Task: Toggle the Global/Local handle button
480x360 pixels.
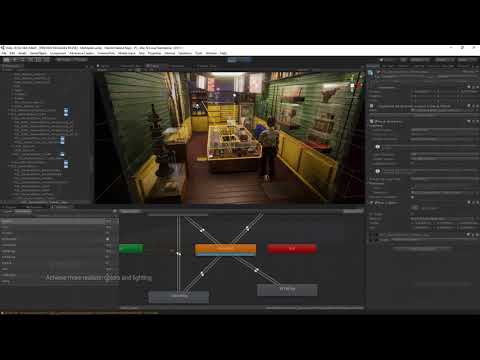Action: [80, 60]
